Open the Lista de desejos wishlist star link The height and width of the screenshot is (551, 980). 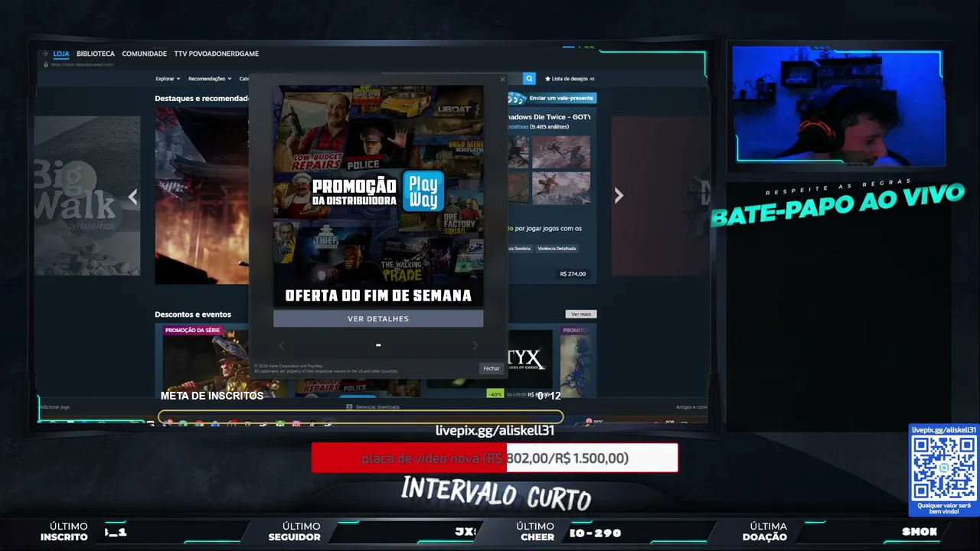(x=570, y=79)
